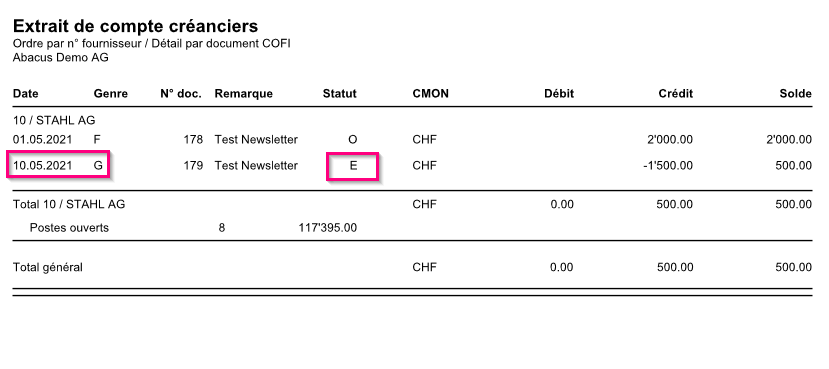Select the Genre column header
The height and width of the screenshot is (369, 829).
pyautogui.click(x=110, y=94)
